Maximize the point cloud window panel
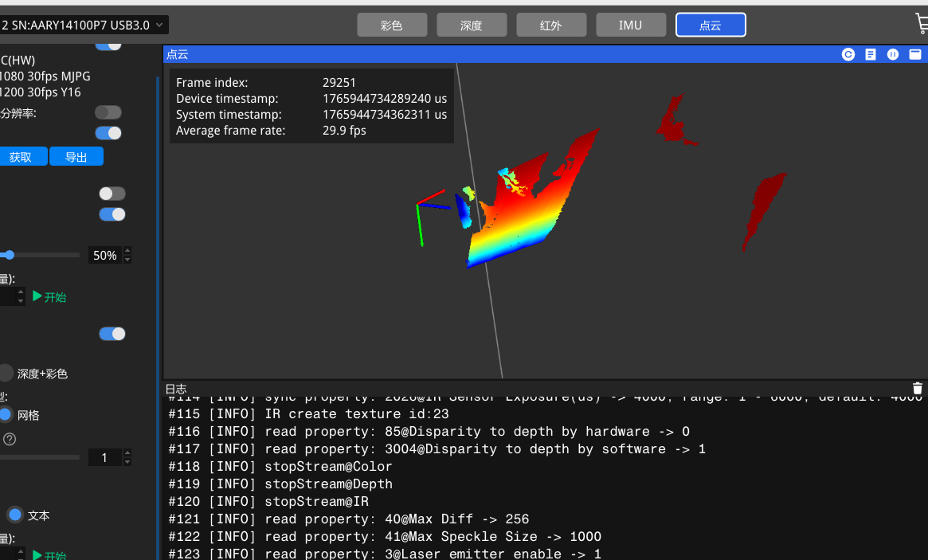Image resolution: width=928 pixels, height=560 pixels. point(915,54)
